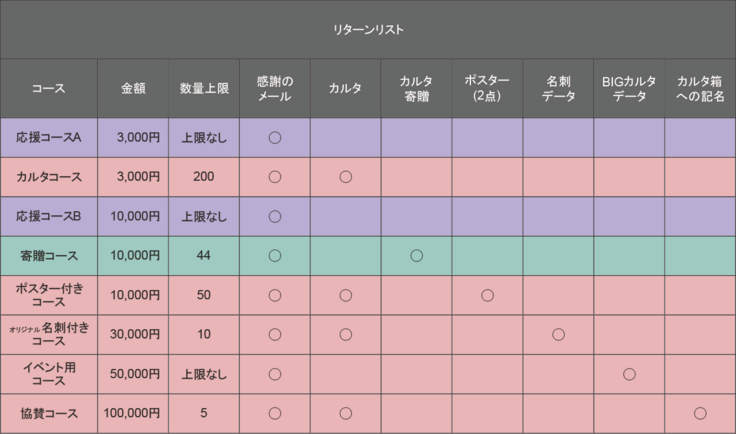Click the BIGカルタデータ column header
The image size is (736, 434).
click(629, 88)
